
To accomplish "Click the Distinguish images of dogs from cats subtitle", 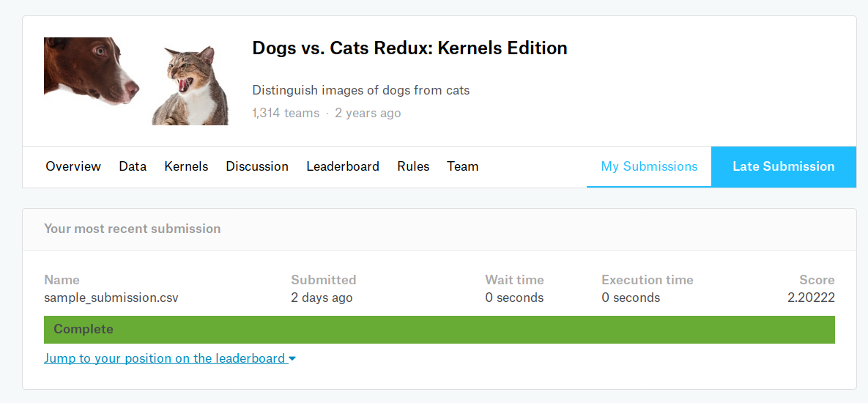I will point(360,90).
